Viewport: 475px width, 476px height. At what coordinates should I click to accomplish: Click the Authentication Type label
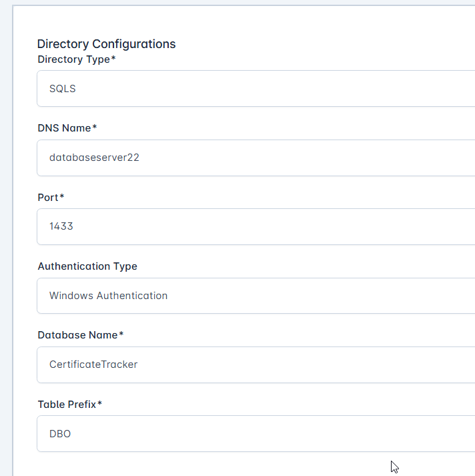(x=87, y=266)
